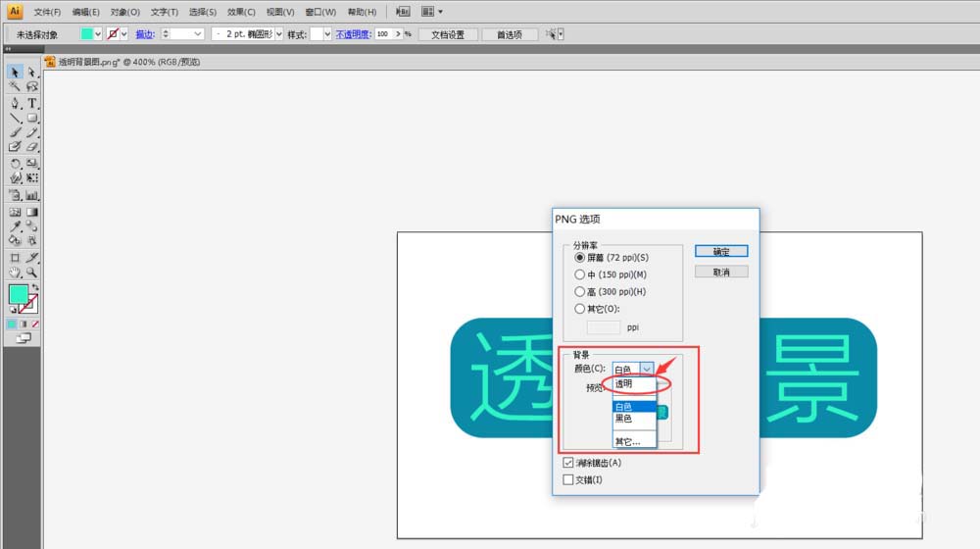Pick the Pencil tool
980x549 pixels.
tap(32, 132)
